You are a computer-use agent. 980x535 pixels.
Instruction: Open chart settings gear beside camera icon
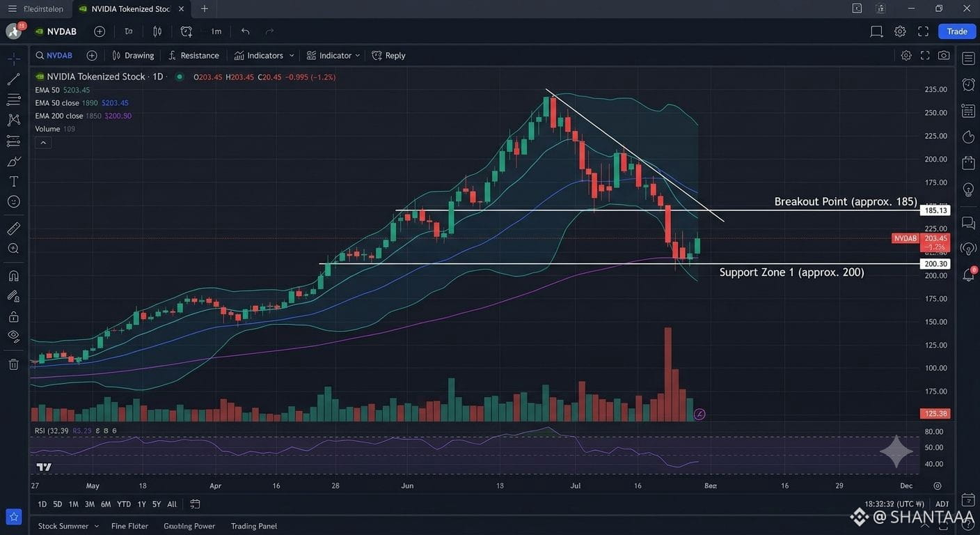click(x=906, y=55)
